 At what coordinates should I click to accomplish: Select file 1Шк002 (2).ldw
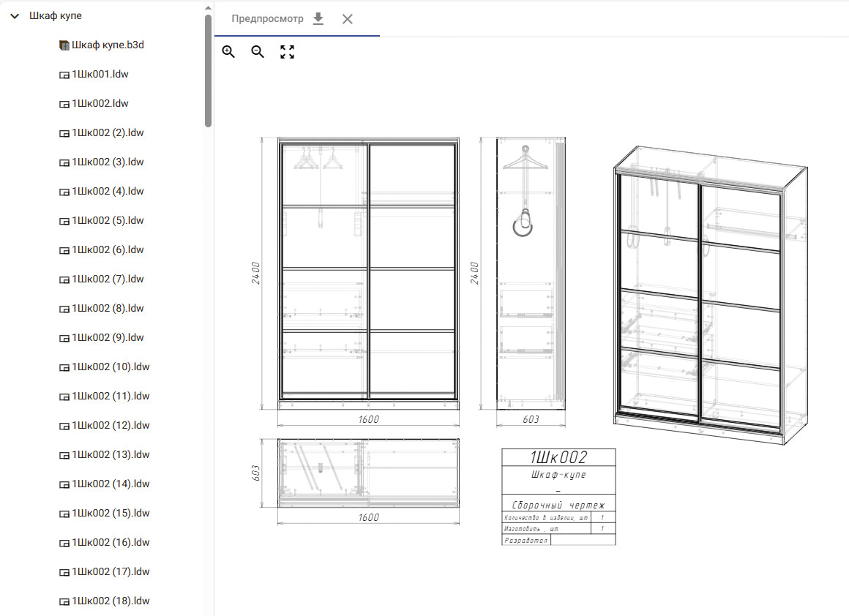click(x=108, y=132)
